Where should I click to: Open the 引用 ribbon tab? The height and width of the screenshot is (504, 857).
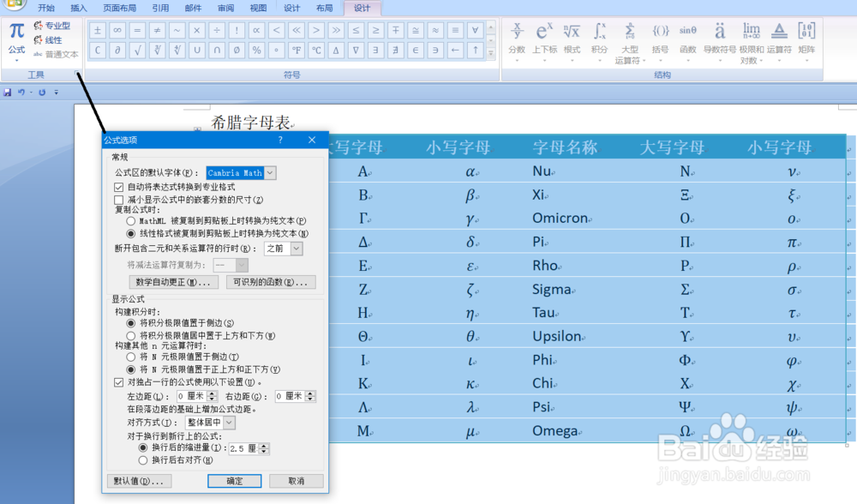(161, 8)
